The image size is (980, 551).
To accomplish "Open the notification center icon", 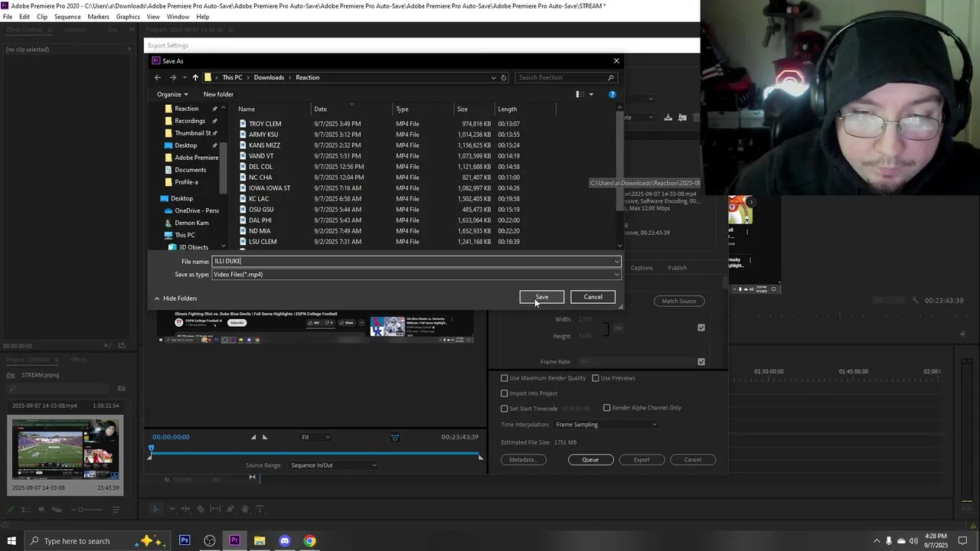I will pos(963,540).
